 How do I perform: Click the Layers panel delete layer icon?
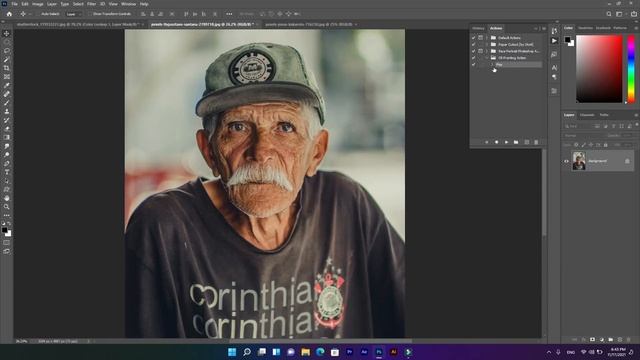coord(629,340)
